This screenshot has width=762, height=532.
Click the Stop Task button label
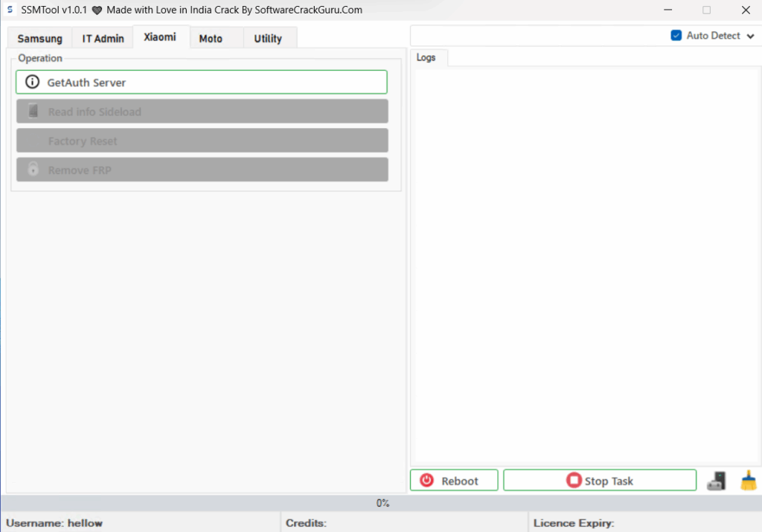(x=609, y=481)
